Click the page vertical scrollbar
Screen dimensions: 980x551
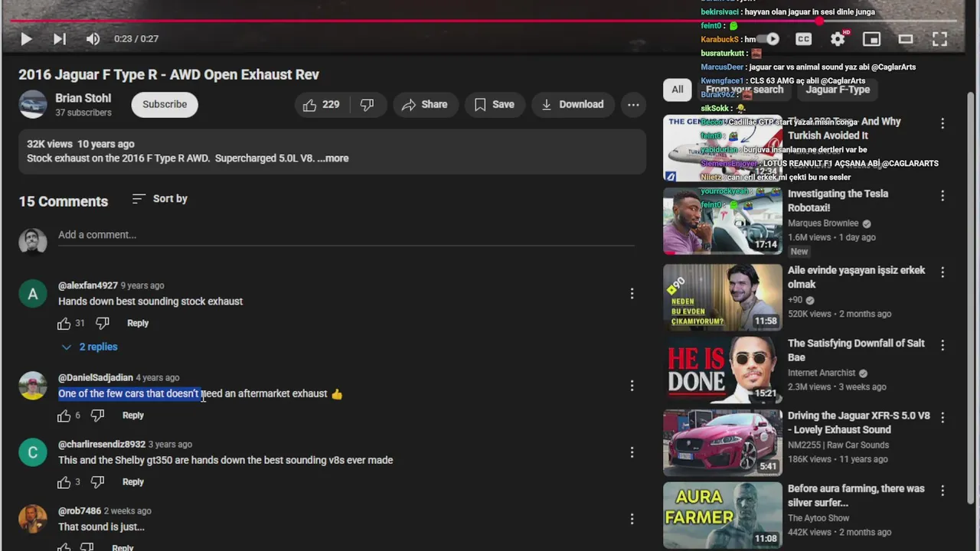point(972,298)
